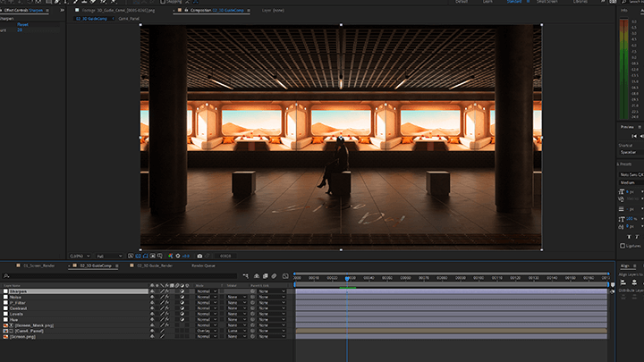
Task: Open the show channel color icon
Action: pos(171,256)
